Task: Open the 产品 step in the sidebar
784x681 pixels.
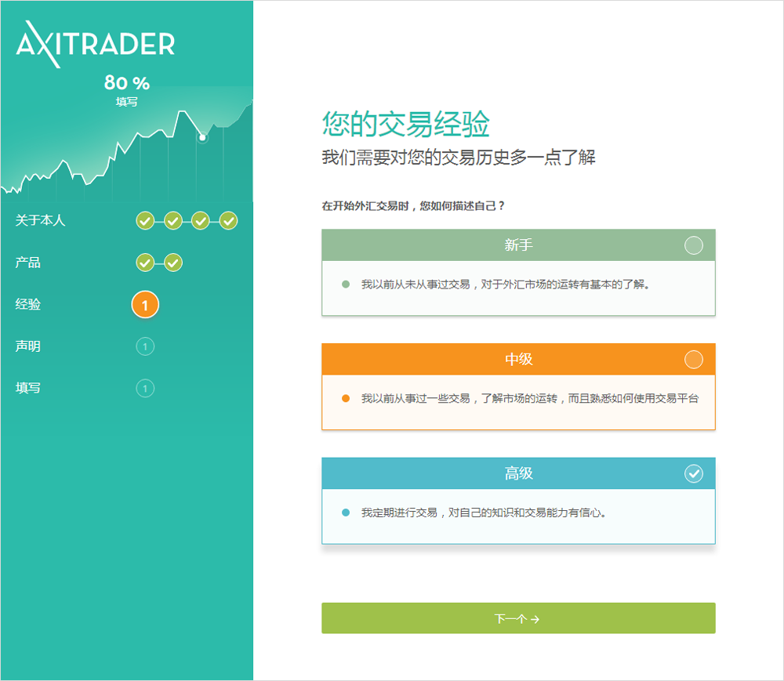Action: click(x=29, y=263)
